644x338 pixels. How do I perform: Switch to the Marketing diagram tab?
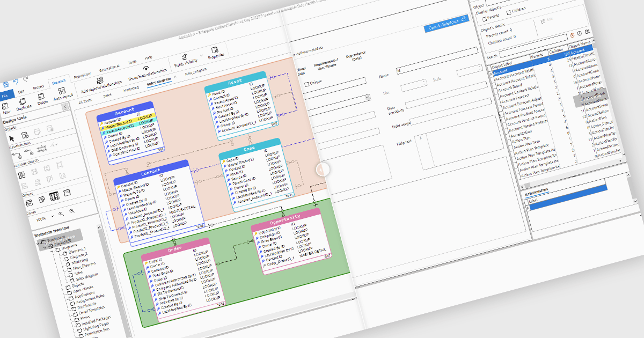point(130,88)
